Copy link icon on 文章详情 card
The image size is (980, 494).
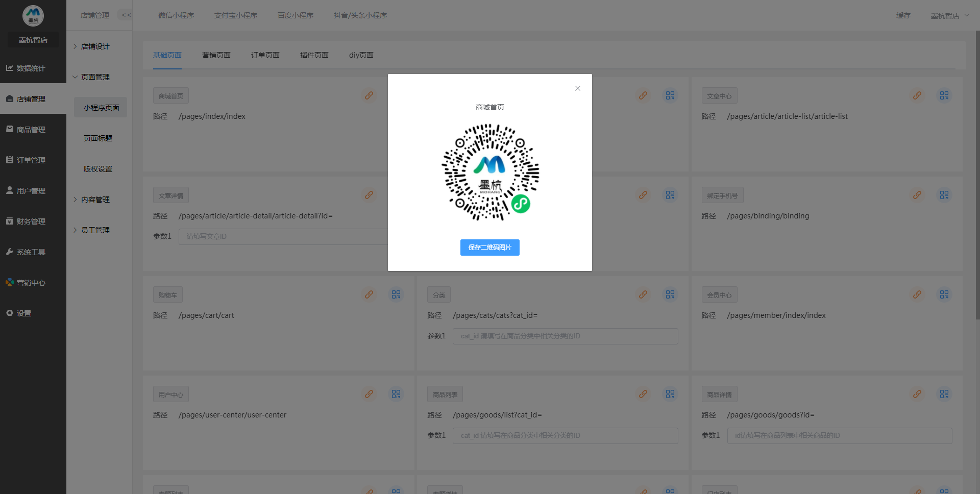369,195
